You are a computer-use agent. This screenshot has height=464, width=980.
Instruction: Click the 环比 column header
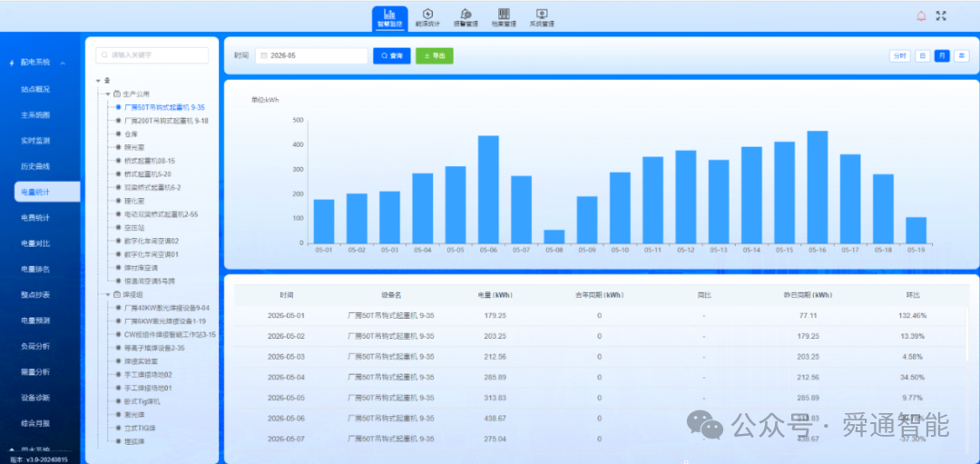[913, 295]
